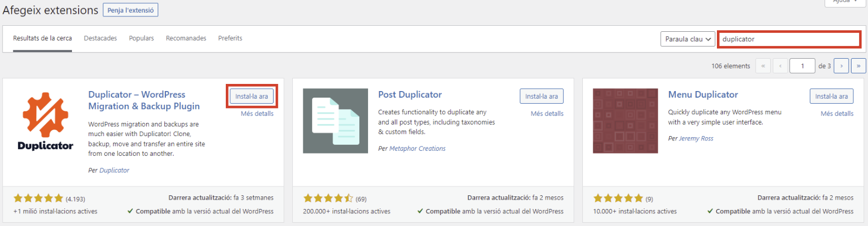Click "106 elements" result count text
The width and height of the screenshot is (868, 226).
tap(731, 66)
